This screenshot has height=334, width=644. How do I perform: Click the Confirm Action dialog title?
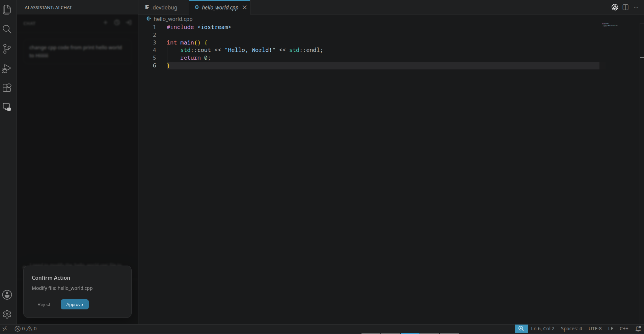point(51,278)
